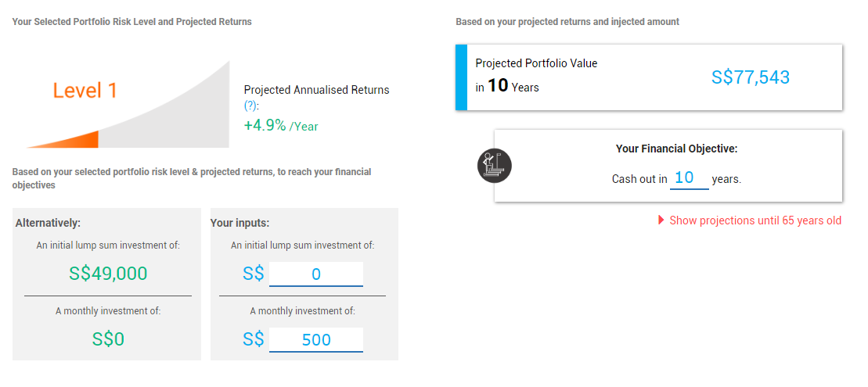This screenshot has height=387, width=868.
Task: Click the +4.9% /Year returns figure
Action: (x=280, y=126)
